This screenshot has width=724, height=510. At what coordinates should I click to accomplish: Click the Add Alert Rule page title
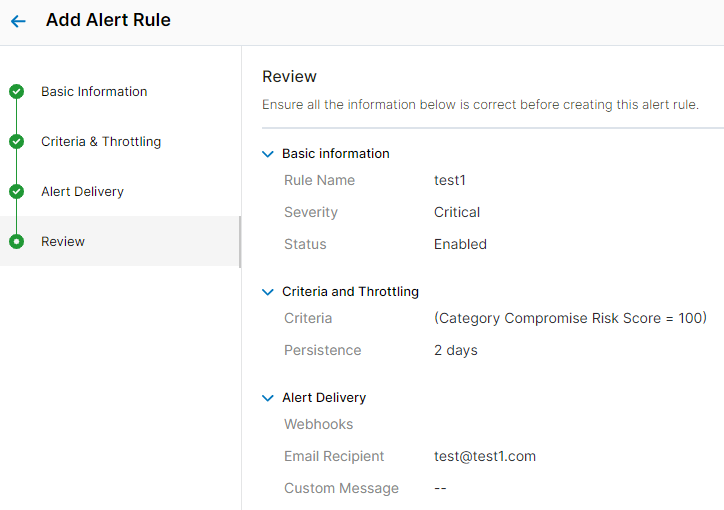click(108, 20)
